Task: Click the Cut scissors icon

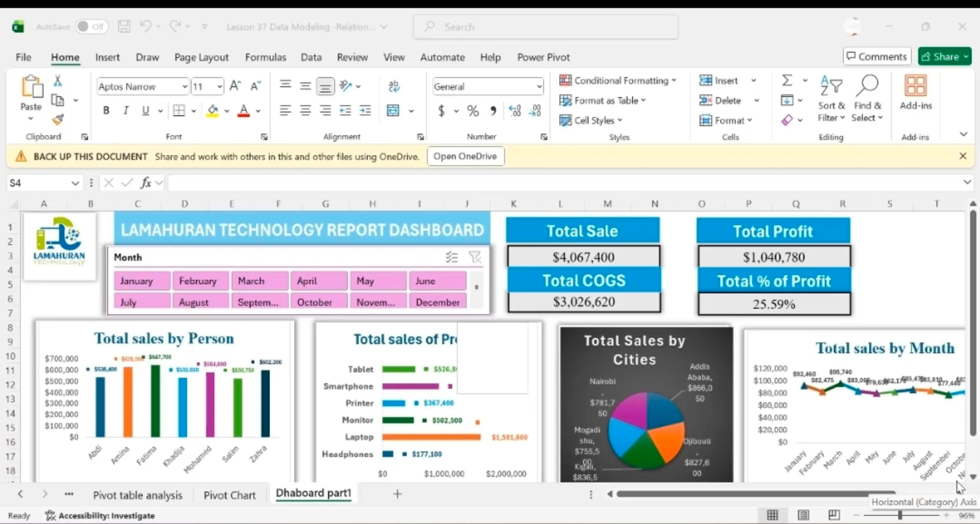Action: pyautogui.click(x=57, y=80)
